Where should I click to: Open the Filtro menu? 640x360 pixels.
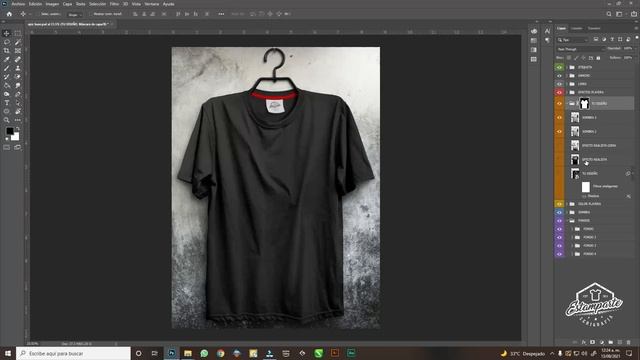click(114, 4)
